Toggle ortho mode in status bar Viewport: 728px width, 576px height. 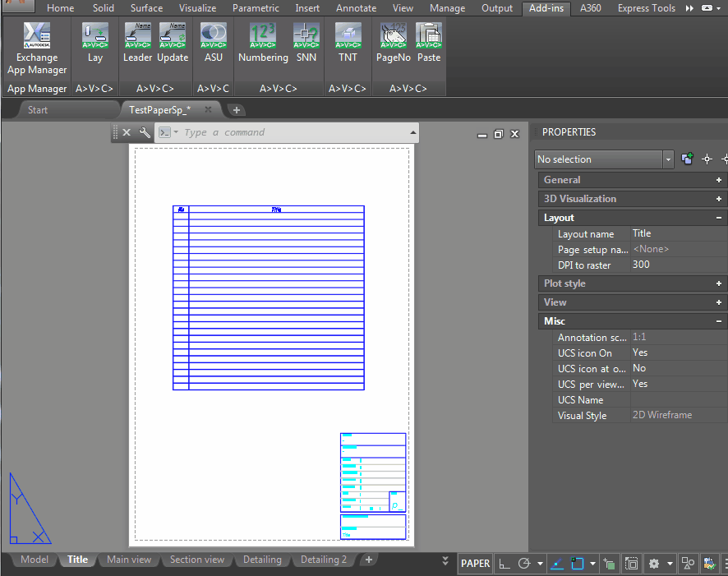click(x=504, y=564)
